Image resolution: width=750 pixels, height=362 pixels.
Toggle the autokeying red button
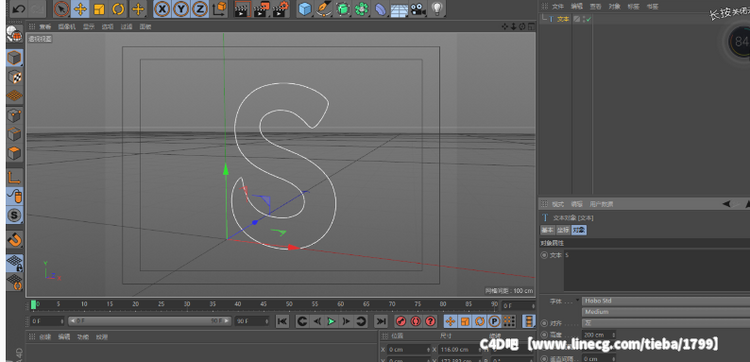click(416, 321)
